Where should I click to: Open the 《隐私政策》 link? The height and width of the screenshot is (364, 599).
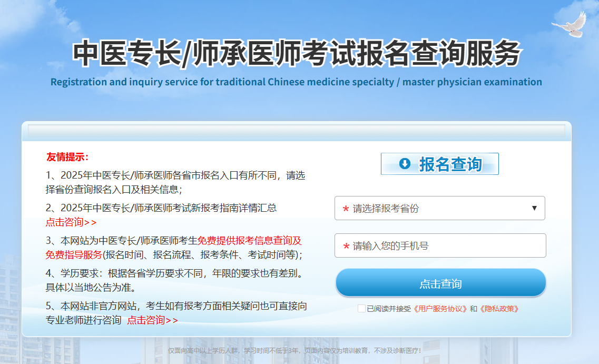pyautogui.click(x=499, y=309)
